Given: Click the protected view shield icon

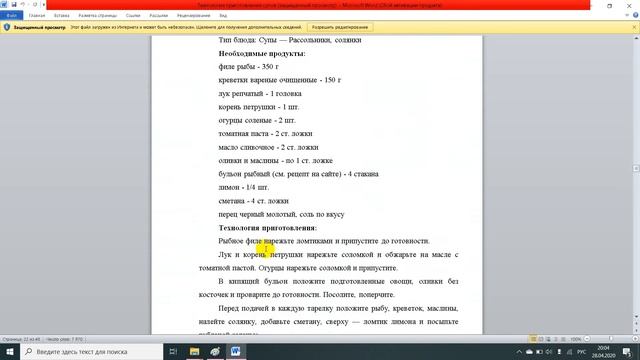Looking at the screenshot, I should pyautogui.click(x=7, y=27).
